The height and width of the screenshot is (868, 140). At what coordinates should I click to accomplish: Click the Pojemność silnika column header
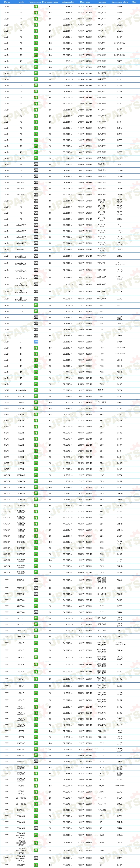50,2
